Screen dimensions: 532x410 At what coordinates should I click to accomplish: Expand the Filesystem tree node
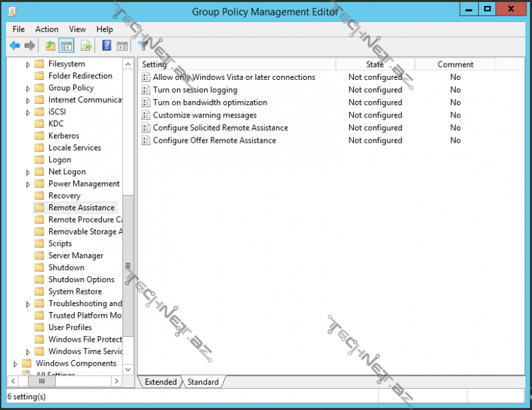point(28,64)
